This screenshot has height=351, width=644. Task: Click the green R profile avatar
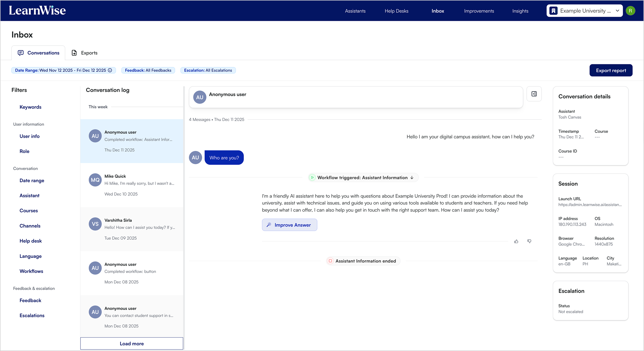[x=630, y=11]
